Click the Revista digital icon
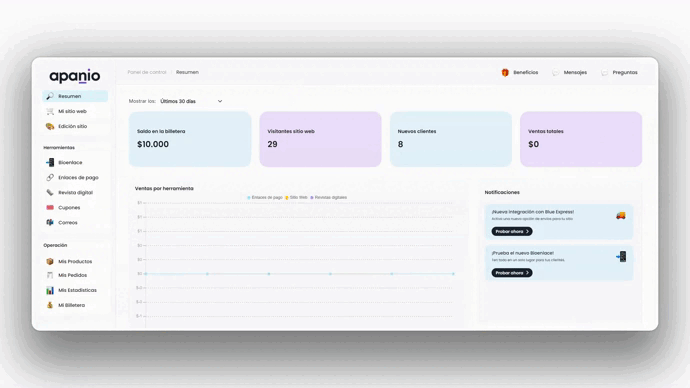This screenshot has width=690, height=388. pos(50,192)
